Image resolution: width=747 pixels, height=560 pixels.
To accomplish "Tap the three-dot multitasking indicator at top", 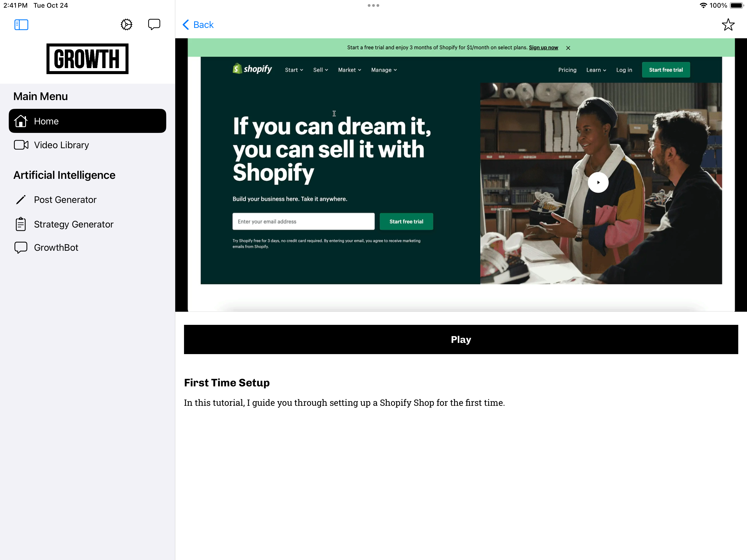I will click(373, 5).
